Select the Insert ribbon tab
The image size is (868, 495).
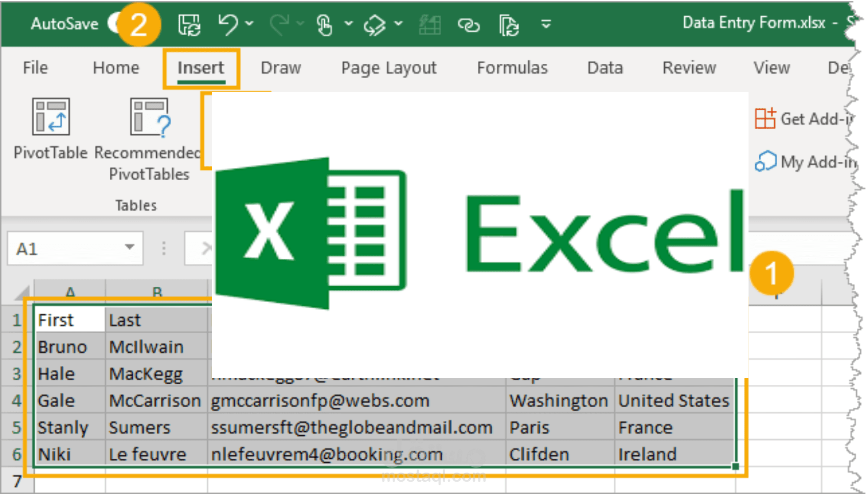tap(201, 68)
